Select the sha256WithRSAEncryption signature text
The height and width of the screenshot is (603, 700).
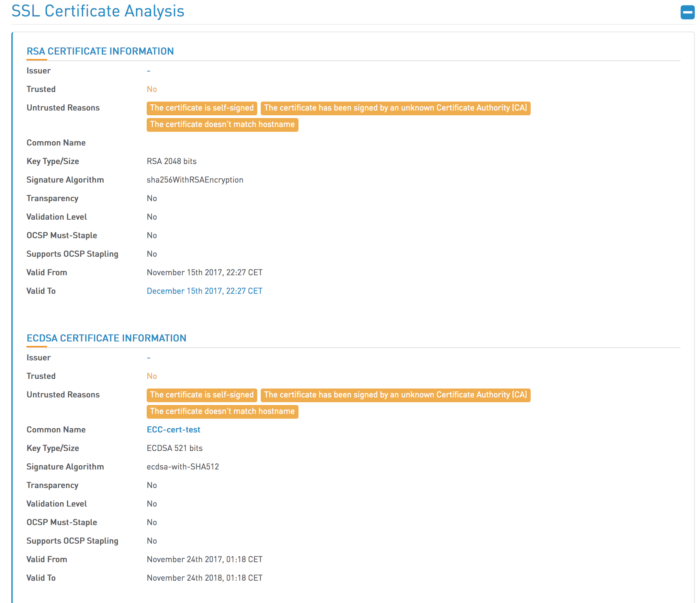click(x=195, y=180)
